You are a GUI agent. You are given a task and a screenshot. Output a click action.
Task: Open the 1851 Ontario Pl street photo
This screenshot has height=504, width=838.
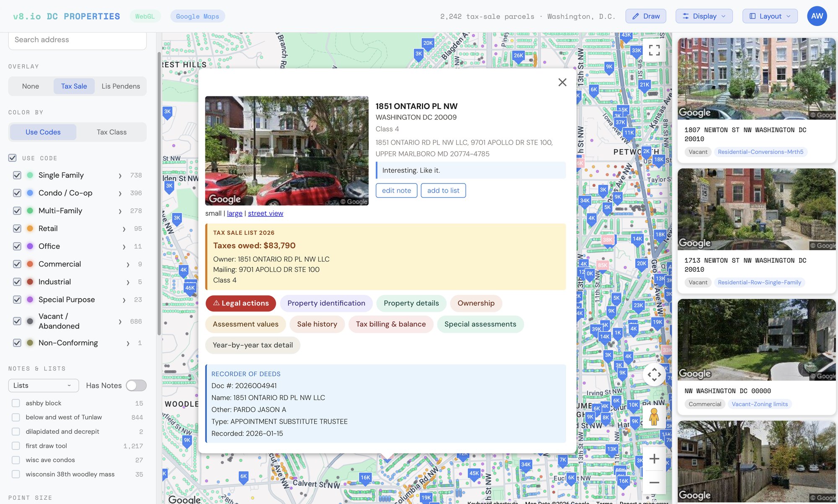(x=287, y=151)
